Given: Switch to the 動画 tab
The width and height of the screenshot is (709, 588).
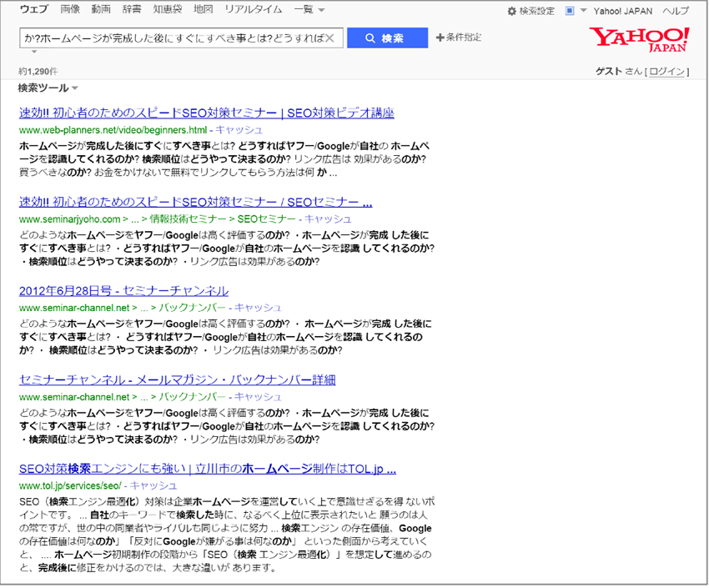Looking at the screenshot, I should tap(101, 9).
